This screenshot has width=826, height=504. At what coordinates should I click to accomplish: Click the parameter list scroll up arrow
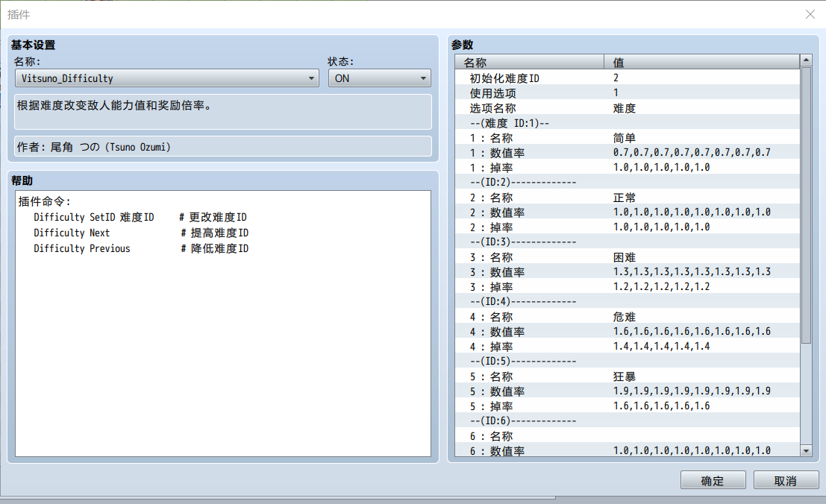click(x=806, y=60)
